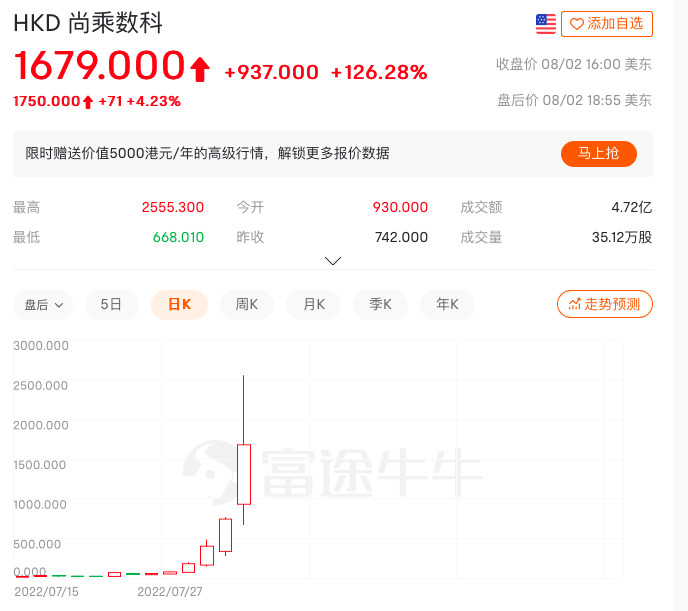Click the large red up arrow beside 1679.000

[x=200, y=68]
